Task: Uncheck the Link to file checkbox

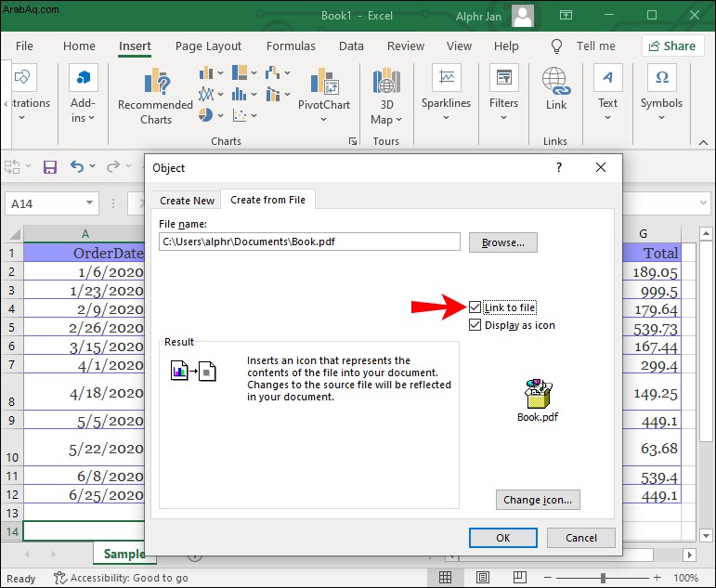Action: tap(475, 307)
